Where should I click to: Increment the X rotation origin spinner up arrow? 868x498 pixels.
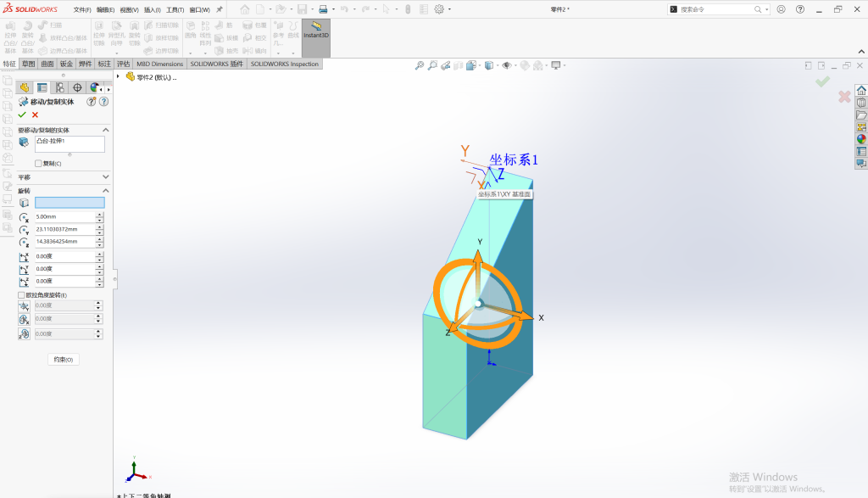(x=100, y=215)
